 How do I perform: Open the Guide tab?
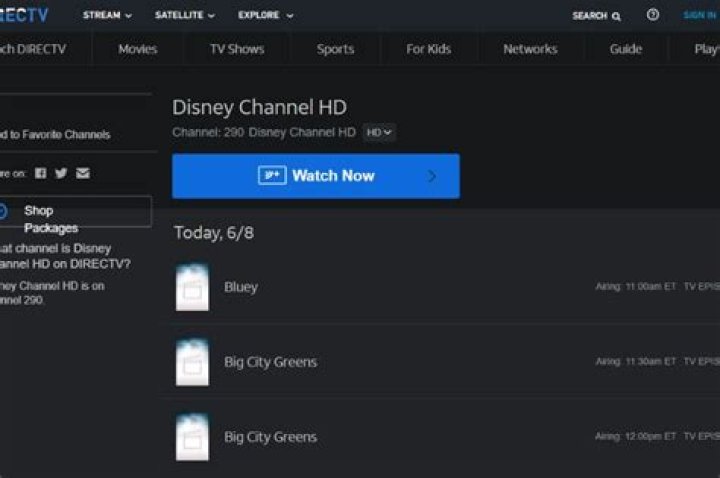626,49
